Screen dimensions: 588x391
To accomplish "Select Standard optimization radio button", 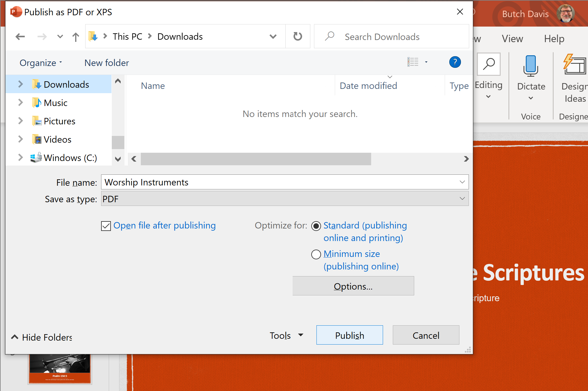I will click(x=316, y=226).
